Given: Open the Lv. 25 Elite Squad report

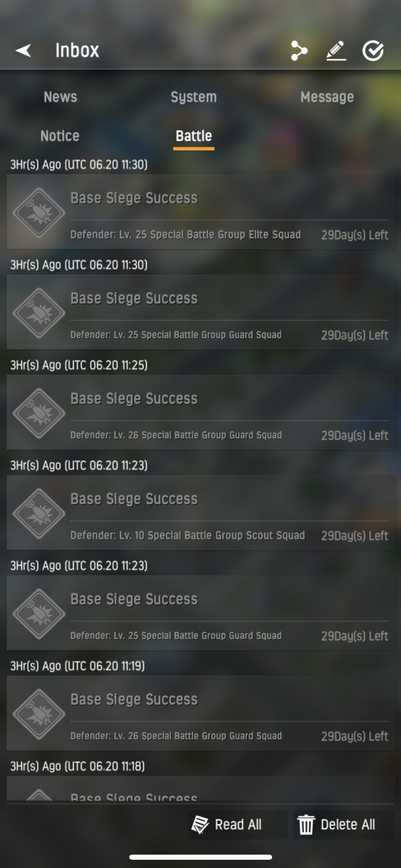Looking at the screenshot, I should (x=201, y=212).
